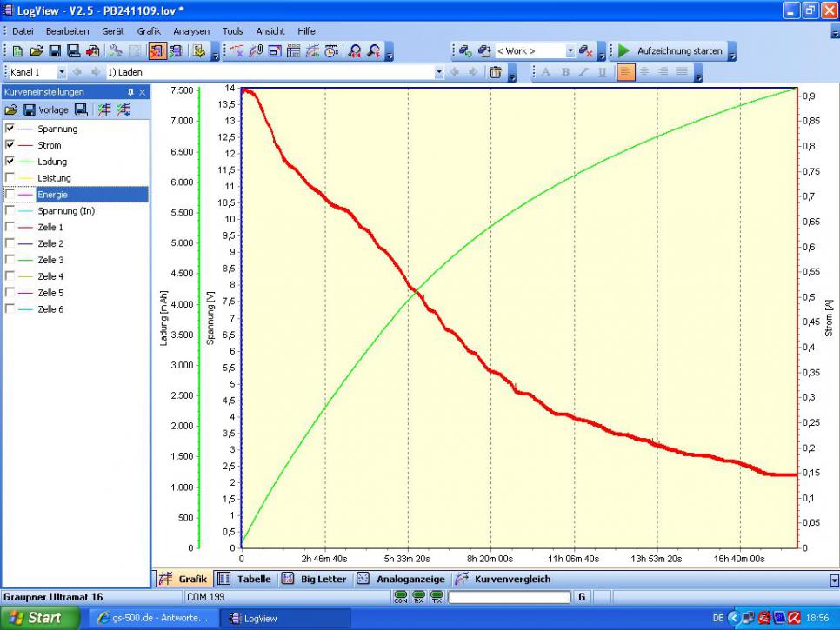
Task: Open the Kanal 1 channel dropdown
Action: coord(62,72)
